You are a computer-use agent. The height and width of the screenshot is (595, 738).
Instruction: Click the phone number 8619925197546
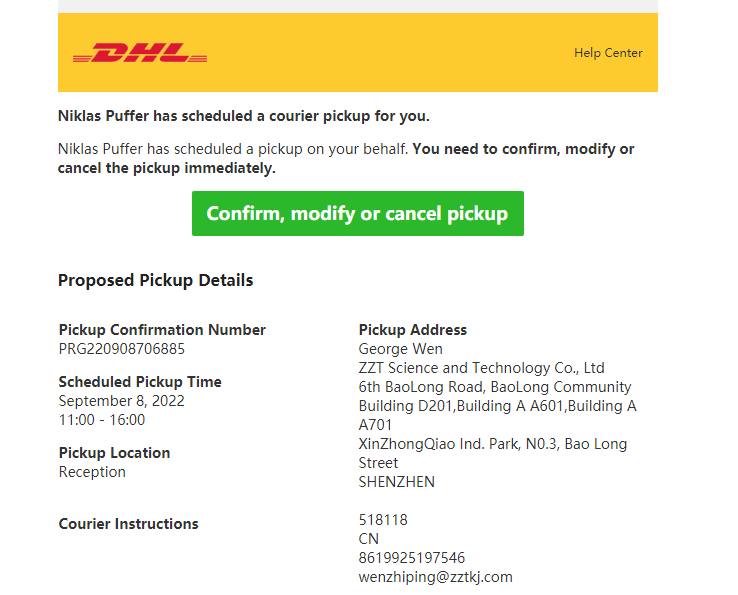(x=411, y=558)
